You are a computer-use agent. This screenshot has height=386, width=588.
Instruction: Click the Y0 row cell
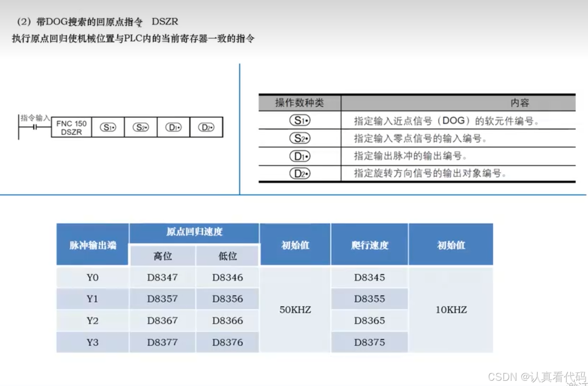[93, 277]
